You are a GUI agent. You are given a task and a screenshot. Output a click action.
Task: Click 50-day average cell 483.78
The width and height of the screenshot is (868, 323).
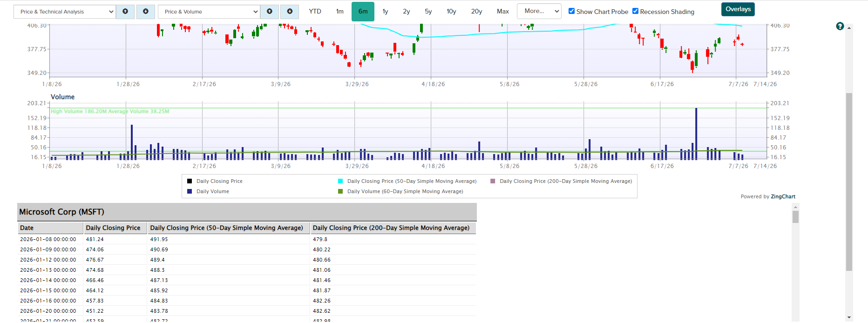click(159, 311)
